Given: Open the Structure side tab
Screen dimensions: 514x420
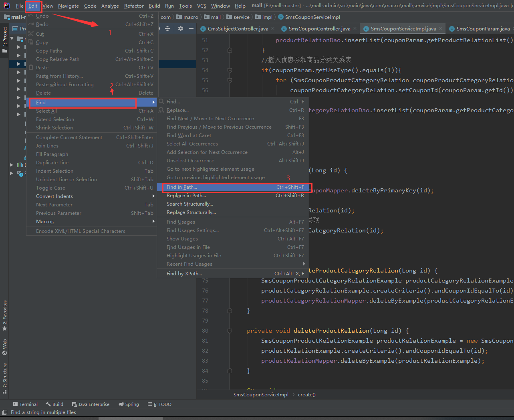Looking at the screenshot, I should 5,379.
